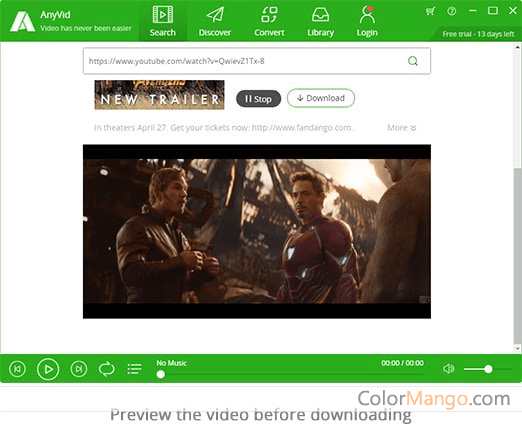Image resolution: width=522 pixels, height=424 pixels.
Task: Click the Download button
Action: pos(321,98)
